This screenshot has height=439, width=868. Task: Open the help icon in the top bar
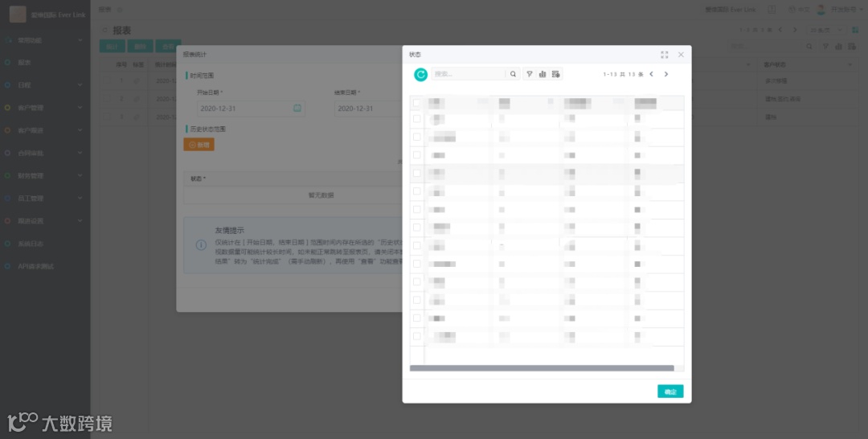(x=772, y=10)
